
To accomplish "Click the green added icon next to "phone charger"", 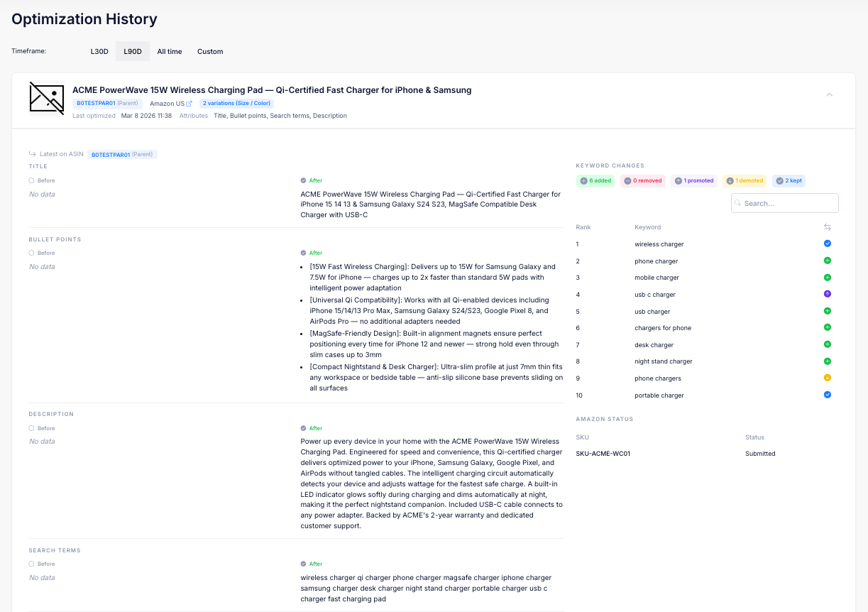I will pyautogui.click(x=827, y=261).
